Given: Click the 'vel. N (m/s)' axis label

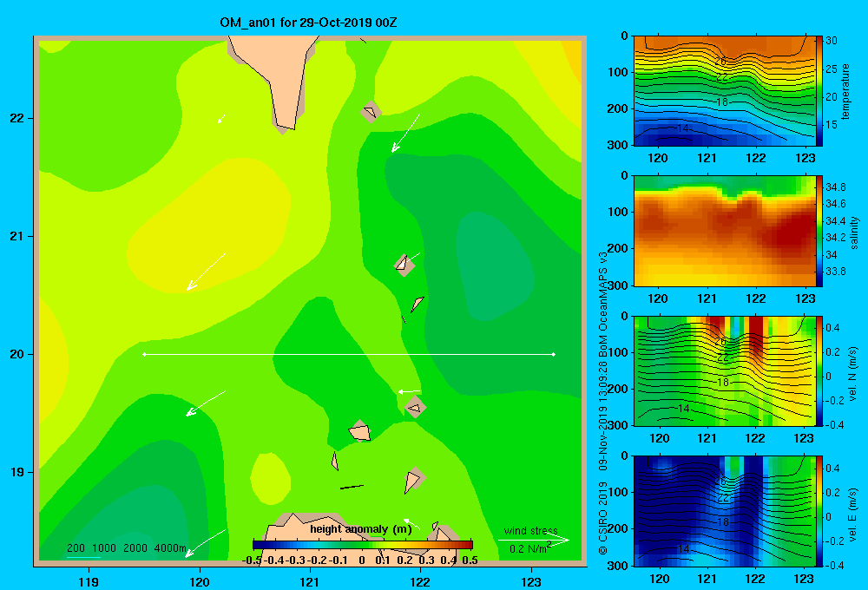Looking at the screenshot, I should tap(852, 374).
